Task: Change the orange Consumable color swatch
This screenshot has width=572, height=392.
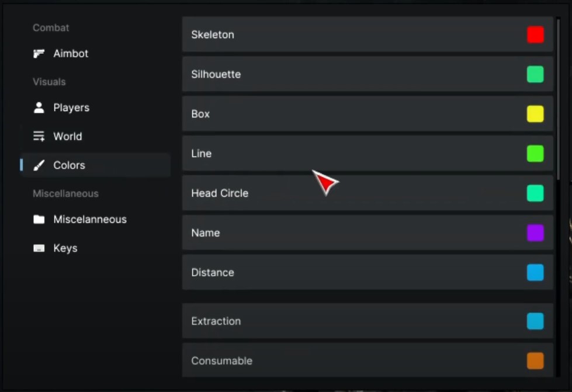Action: coord(535,361)
